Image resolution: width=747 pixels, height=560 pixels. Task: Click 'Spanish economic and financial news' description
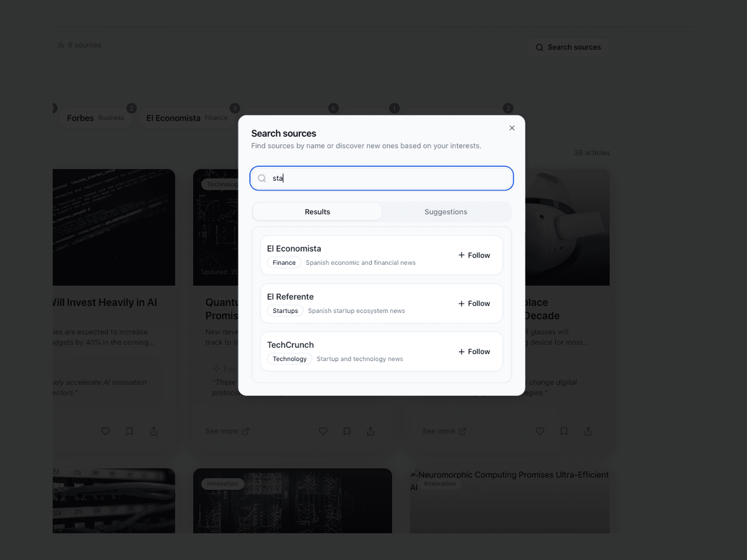click(x=360, y=263)
